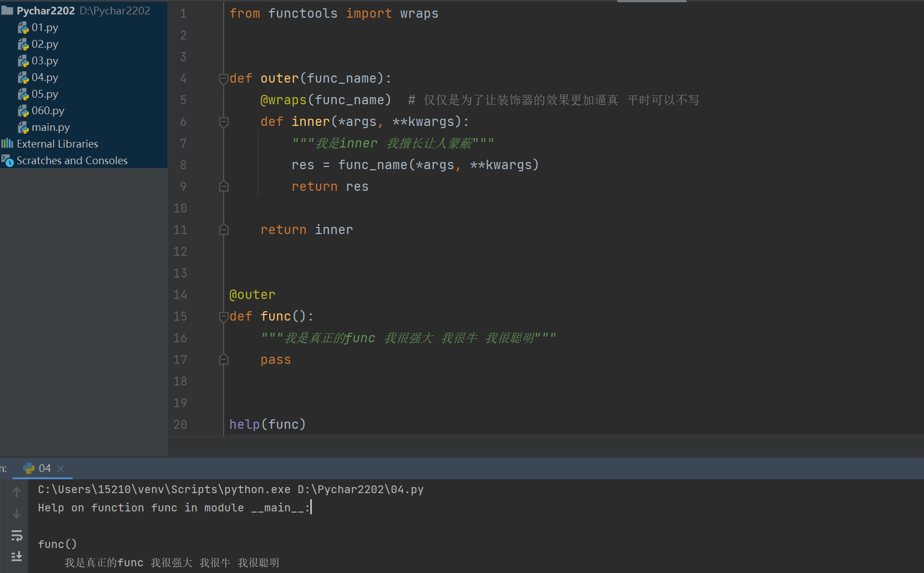
Task: Click the func docstring on line 16
Action: (x=408, y=338)
